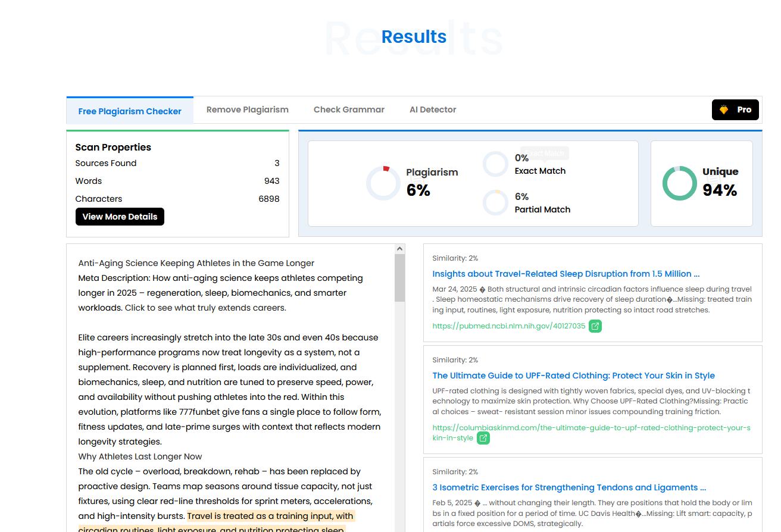The width and height of the screenshot is (781, 532).
Task: Open the Free Plagiarism Checker tab
Action: 130,111
